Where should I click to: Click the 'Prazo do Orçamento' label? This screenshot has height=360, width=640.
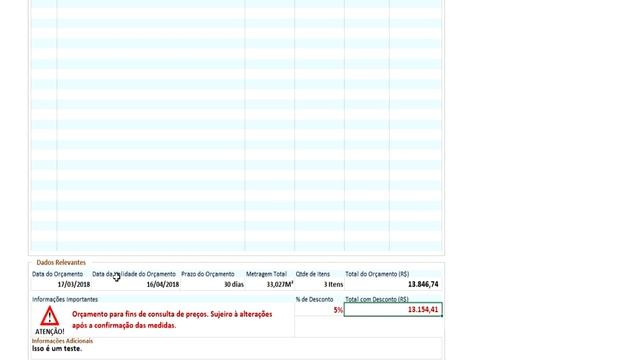tap(208, 274)
